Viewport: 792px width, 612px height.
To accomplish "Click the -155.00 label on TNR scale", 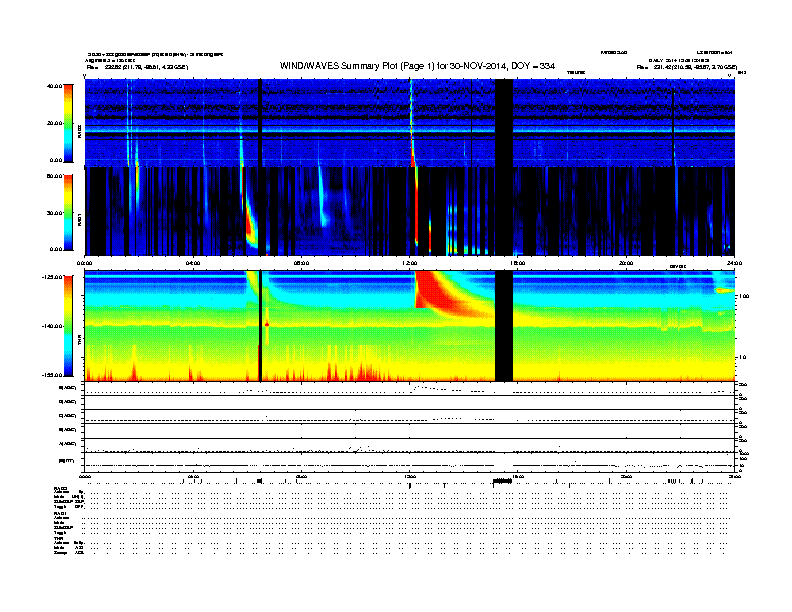I will (52, 375).
